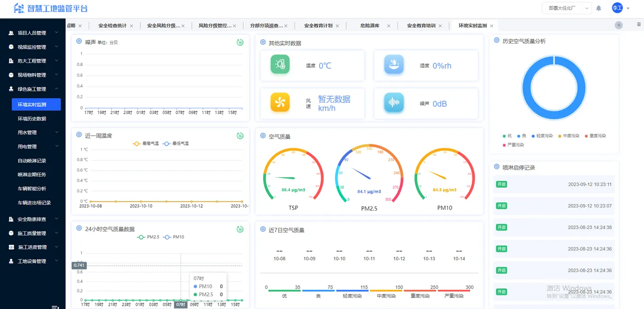The image size is (644, 309).
Task: Toggle the PM10 legend in 24小时 chart
Action: point(173,237)
